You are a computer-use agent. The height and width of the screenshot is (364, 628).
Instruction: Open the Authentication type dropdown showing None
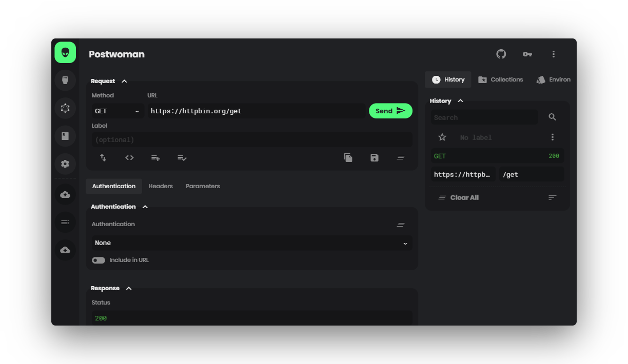(x=251, y=242)
